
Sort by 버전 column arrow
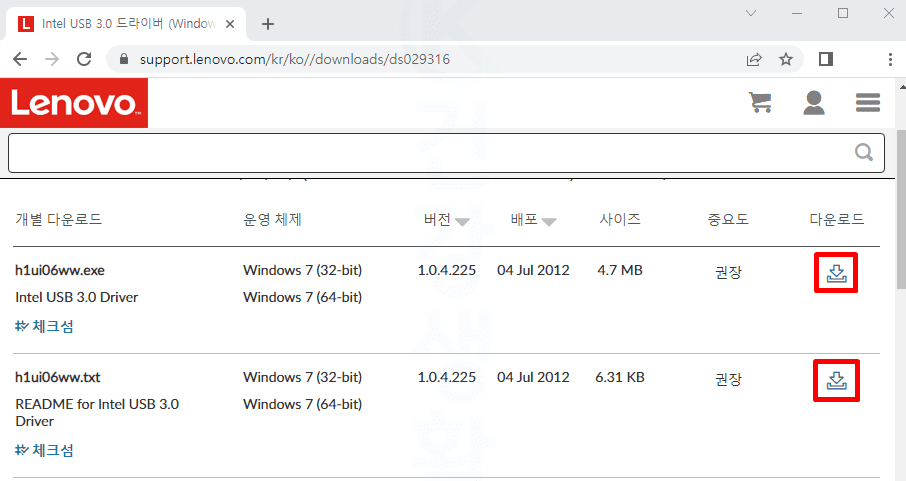click(462, 221)
